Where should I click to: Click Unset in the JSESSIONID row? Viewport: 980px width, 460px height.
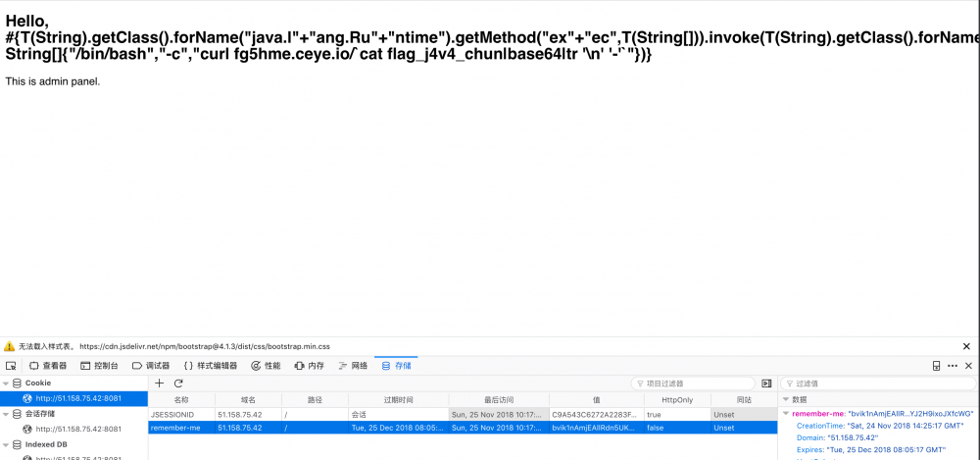(x=744, y=414)
